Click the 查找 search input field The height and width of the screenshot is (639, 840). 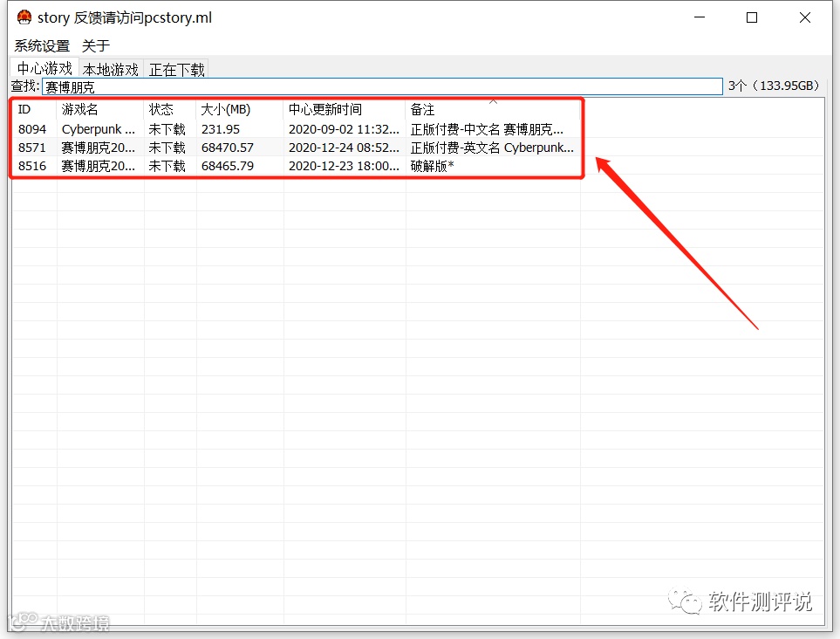click(383, 86)
